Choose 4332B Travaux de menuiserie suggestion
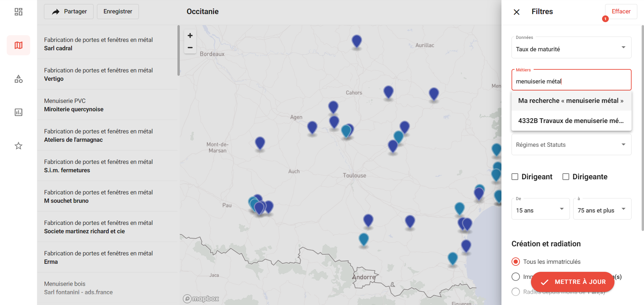The width and height of the screenshot is (644, 305). pos(571,121)
